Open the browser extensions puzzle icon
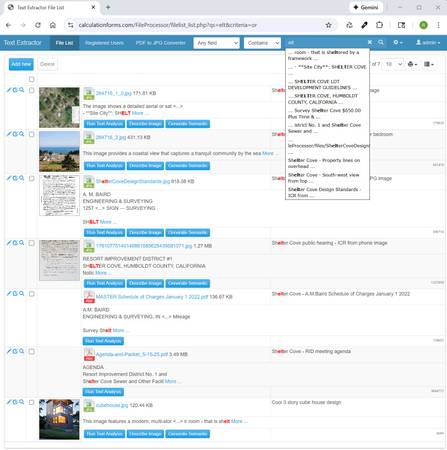447x450 pixels. (x=379, y=25)
